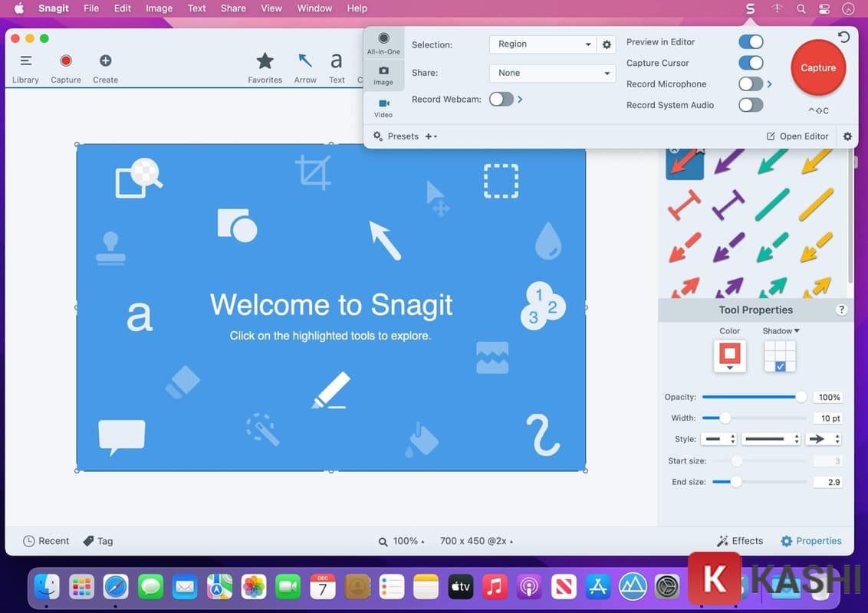Click the Opacity slider track
This screenshot has width=868, height=613.
[754, 397]
